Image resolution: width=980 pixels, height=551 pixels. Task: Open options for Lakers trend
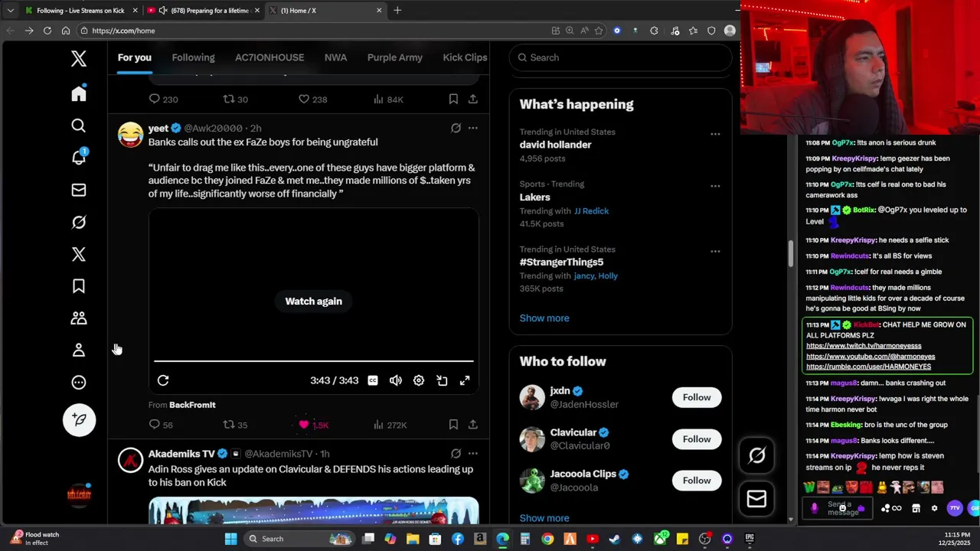point(715,186)
